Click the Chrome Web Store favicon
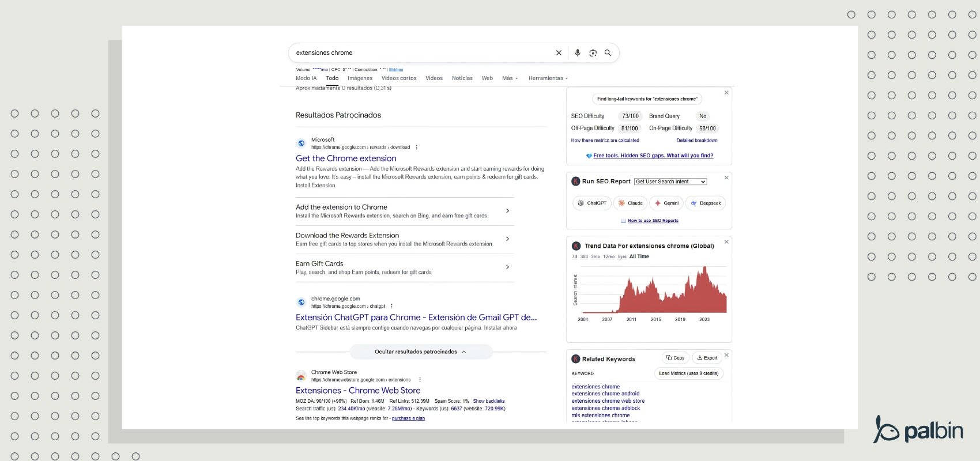The height and width of the screenshot is (461, 980). coord(301,376)
